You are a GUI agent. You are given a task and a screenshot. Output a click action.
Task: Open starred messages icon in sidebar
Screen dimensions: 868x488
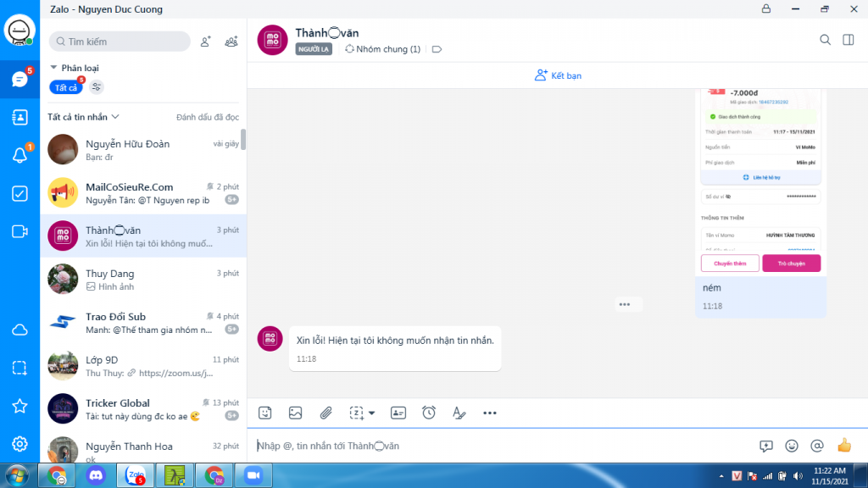point(19,406)
